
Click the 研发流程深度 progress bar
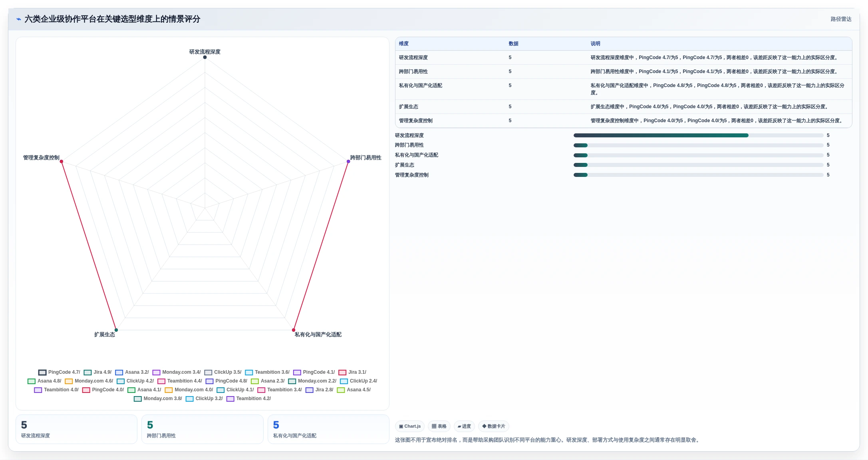pyautogui.click(x=698, y=135)
